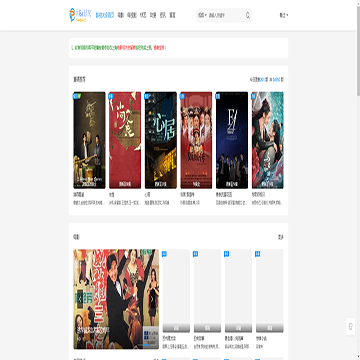Screen dimensions: 360x360
Task: Open the large featured movie banner image
Action: (116, 299)
